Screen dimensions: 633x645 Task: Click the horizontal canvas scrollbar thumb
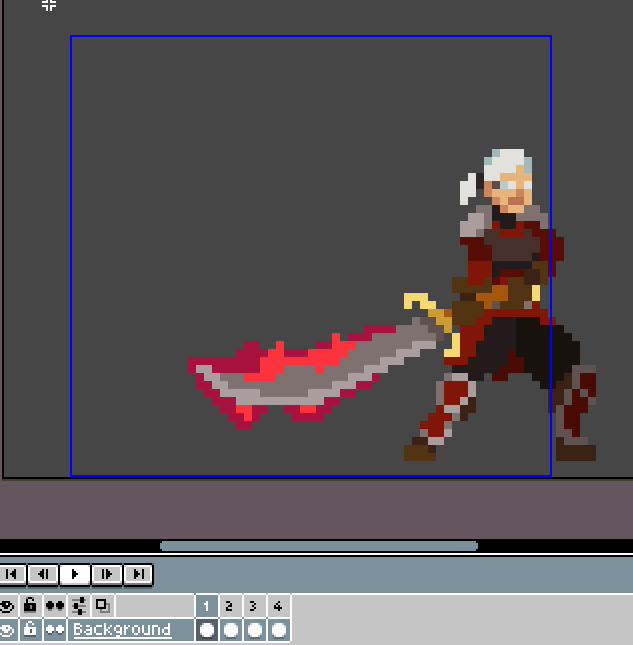click(319, 546)
